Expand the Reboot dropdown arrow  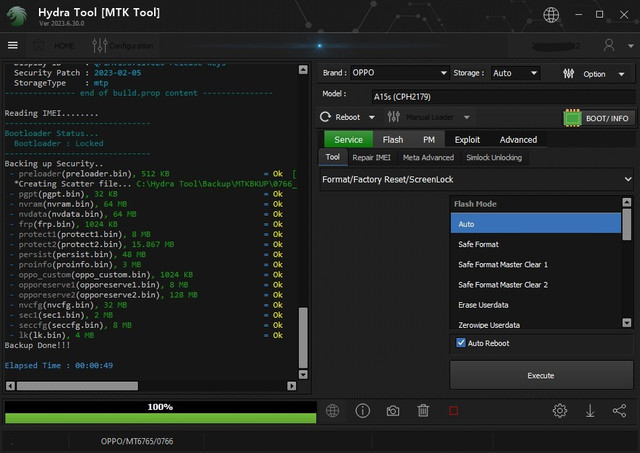(371, 118)
